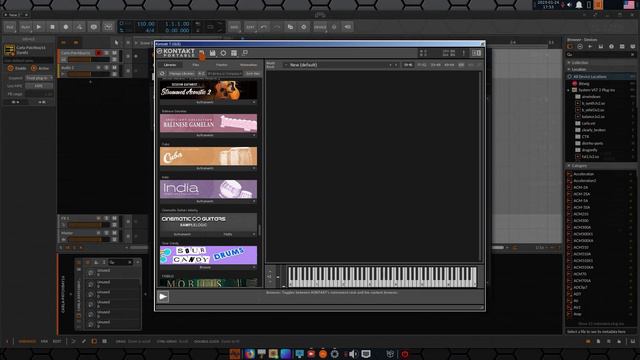Click the undo arrow in Bitwig toolbar

(263, 27)
